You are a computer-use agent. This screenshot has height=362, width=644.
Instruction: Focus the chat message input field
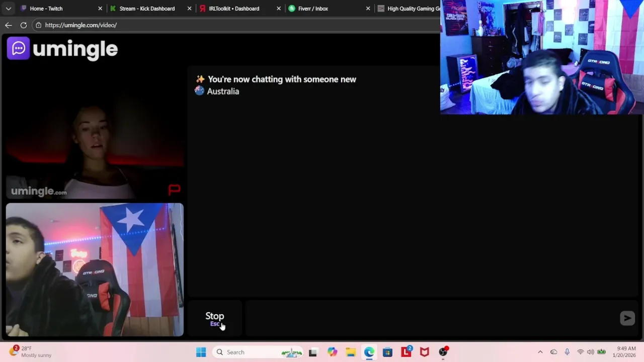(431, 318)
